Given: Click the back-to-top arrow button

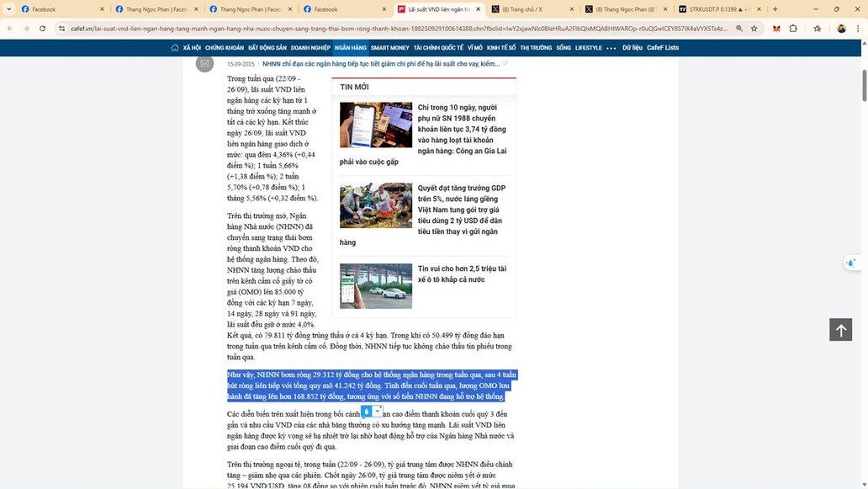Looking at the screenshot, I should tap(840, 329).
